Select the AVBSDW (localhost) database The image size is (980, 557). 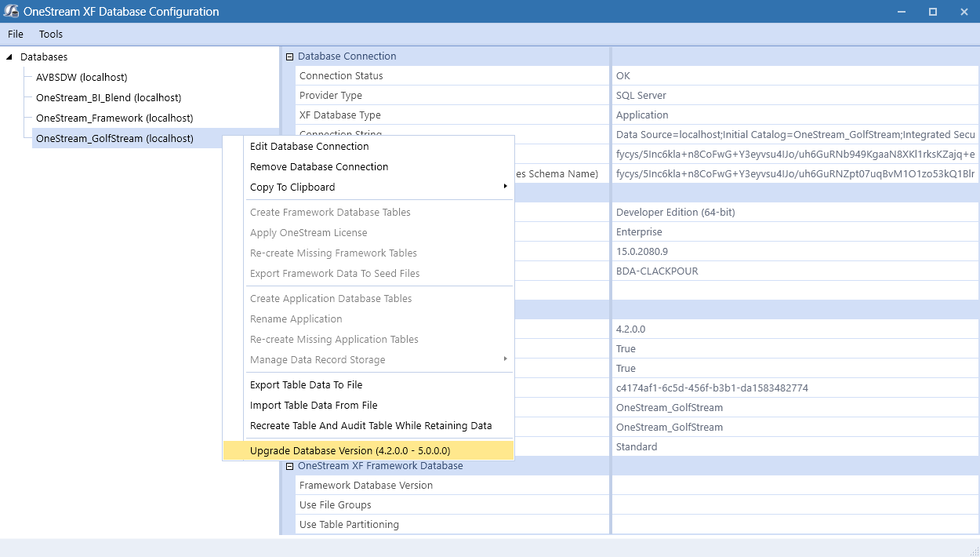(82, 78)
